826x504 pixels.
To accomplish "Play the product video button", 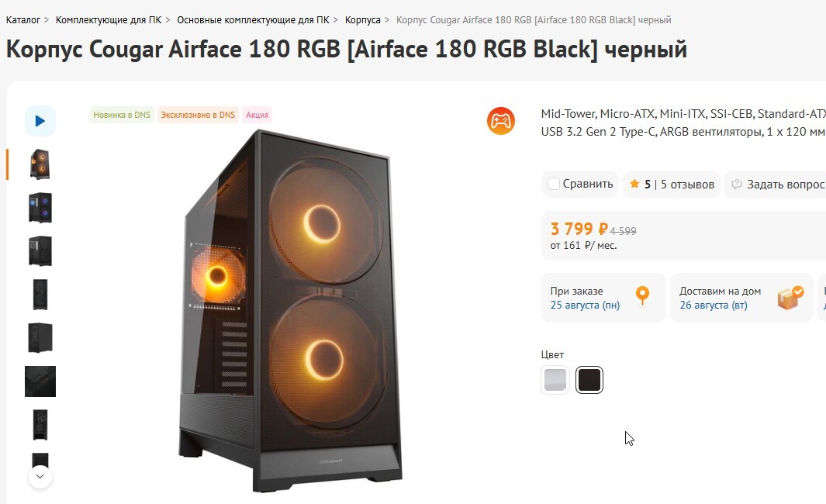I will [40, 121].
